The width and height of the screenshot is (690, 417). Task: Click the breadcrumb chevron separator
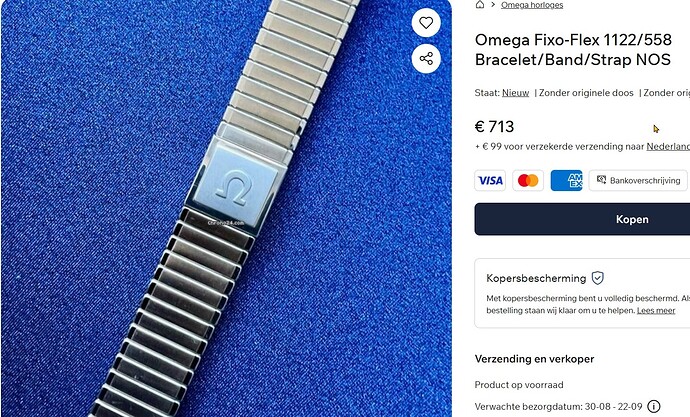pyautogui.click(x=493, y=4)
